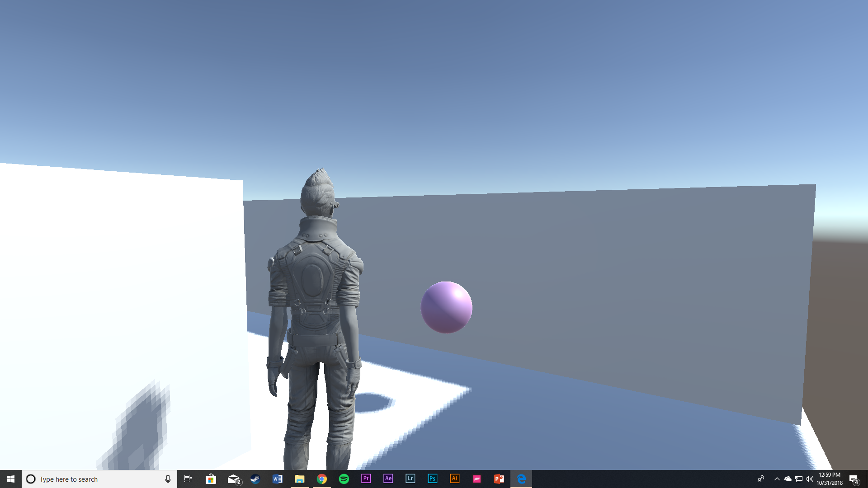
Task: Launch Microsoft Store from the taskbar
Action: point(211,479)
